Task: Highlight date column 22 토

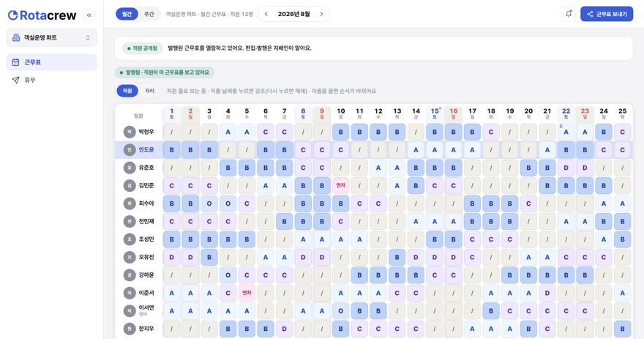Action: (x=566, y=113)
